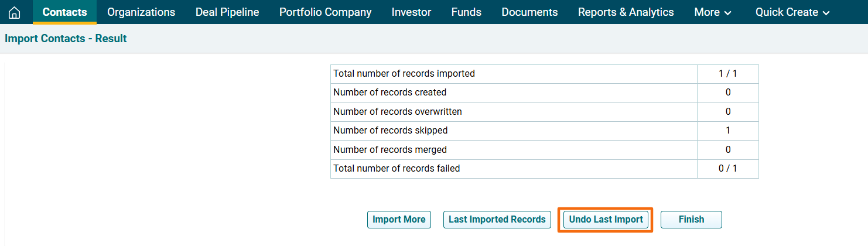
Task: Expand the Quick Create dropdown
Action: click(792, 12)
